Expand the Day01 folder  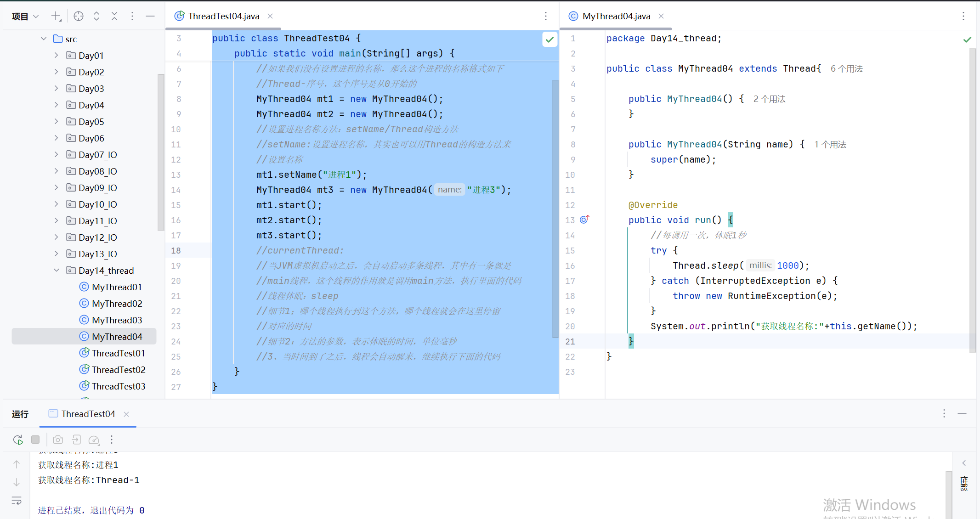(56, 55)
